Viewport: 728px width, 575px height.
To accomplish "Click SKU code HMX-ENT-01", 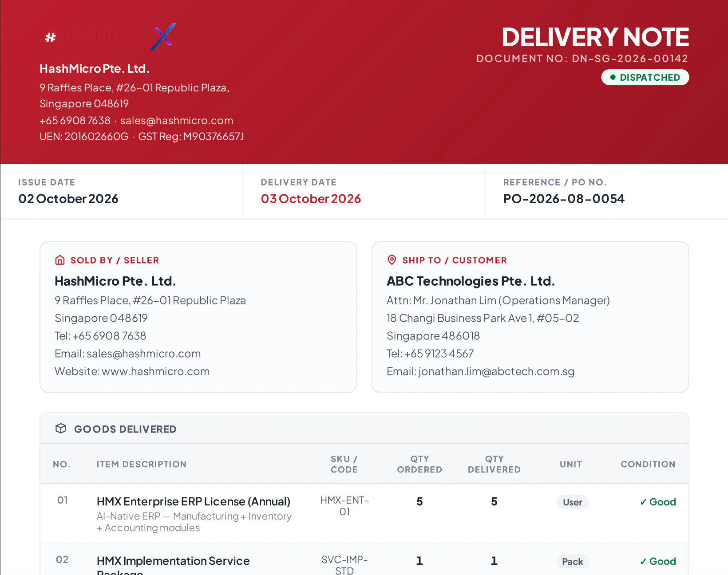I will 344,506.
